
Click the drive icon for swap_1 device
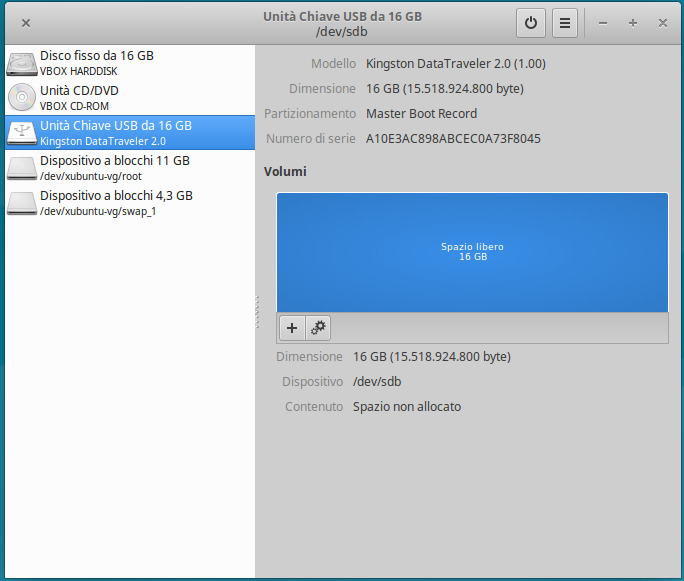tap(22, 203)
